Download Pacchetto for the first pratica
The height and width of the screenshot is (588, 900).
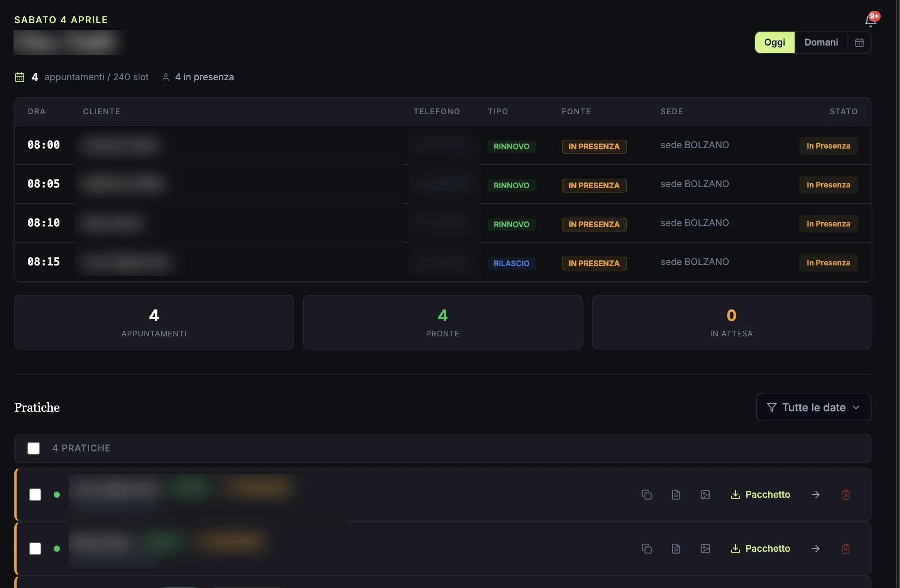coord(760,495)
